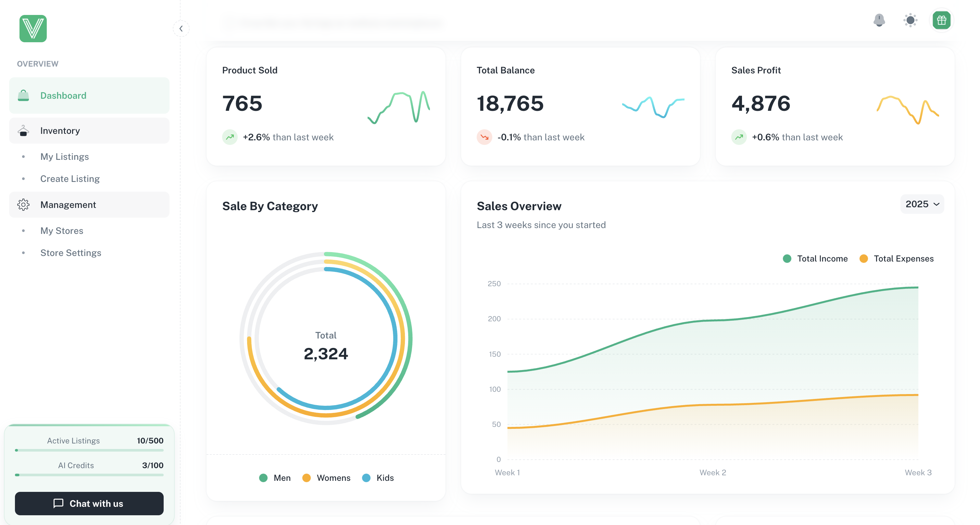The width and height of the screenshot is (980, 525).
Task: Click the Product Sold green sparkline
Action: [x=399, y=107]
